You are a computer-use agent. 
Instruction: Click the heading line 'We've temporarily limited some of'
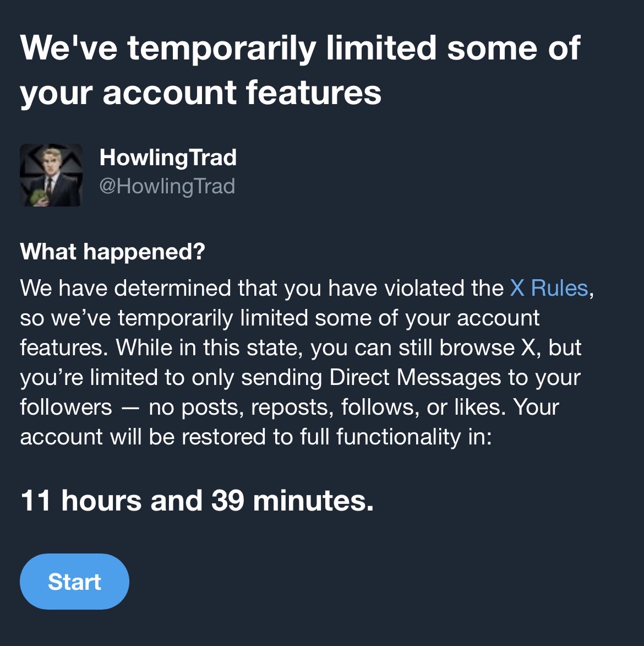(x=300, y=48)
